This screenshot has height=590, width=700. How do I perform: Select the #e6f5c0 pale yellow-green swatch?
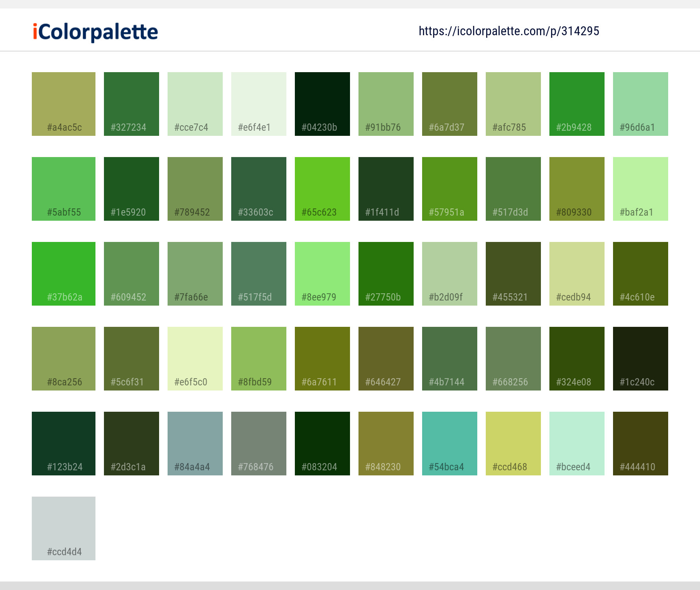pos(195,359)
